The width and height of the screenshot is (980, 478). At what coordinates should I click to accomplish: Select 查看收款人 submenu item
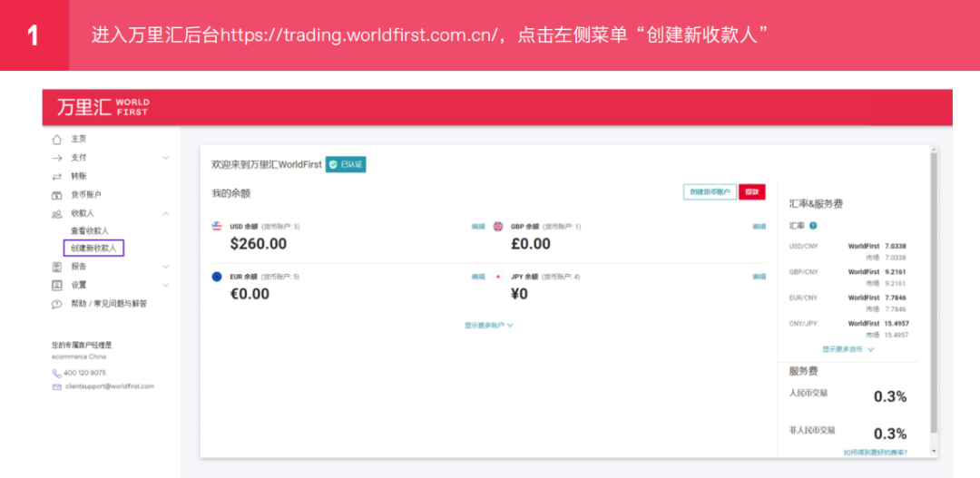[89, 230]
